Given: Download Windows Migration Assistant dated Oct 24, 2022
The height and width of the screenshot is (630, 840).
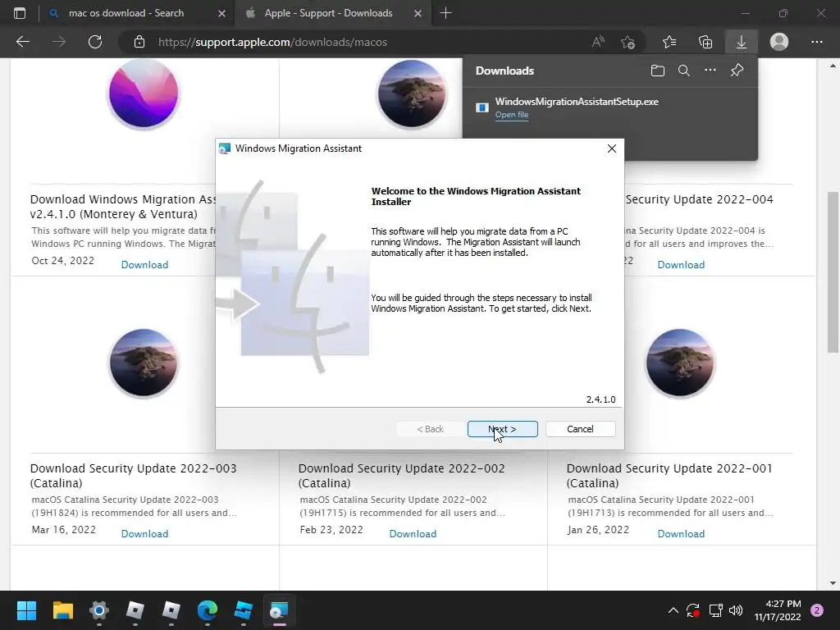Looking at the screenshot, I should [x=144, y=265].
